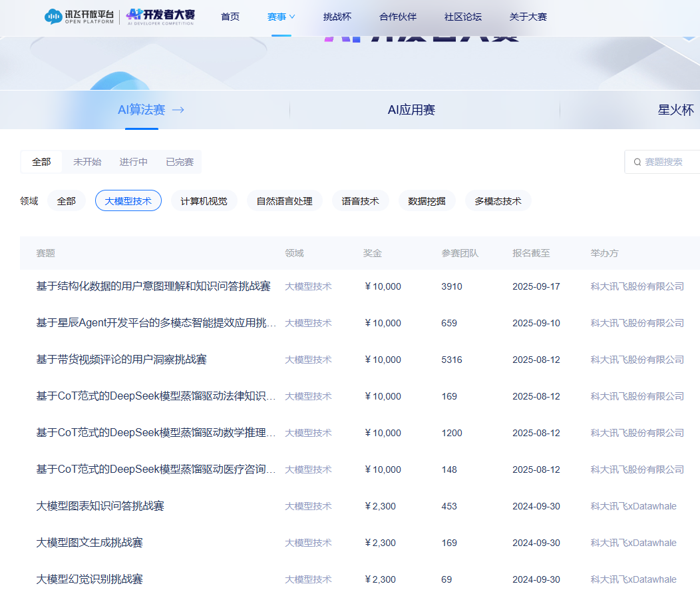Select the 大模型技术 domain chip
Image resolution: width=700 pixels, height=604 pixels.
128,201
